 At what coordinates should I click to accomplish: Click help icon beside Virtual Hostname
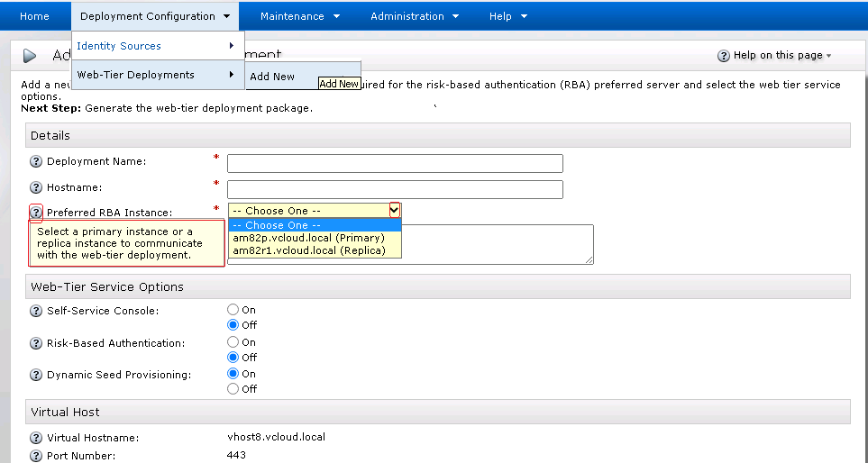point(36,438)
